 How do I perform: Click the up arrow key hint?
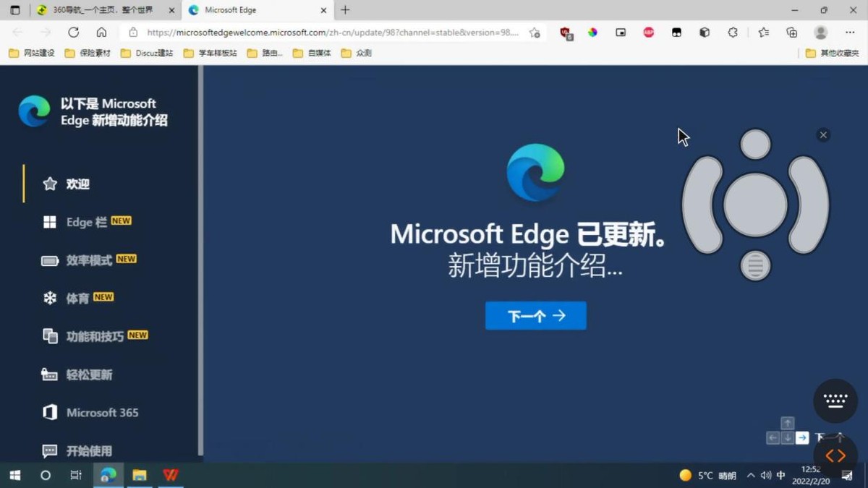coord(788,424)
